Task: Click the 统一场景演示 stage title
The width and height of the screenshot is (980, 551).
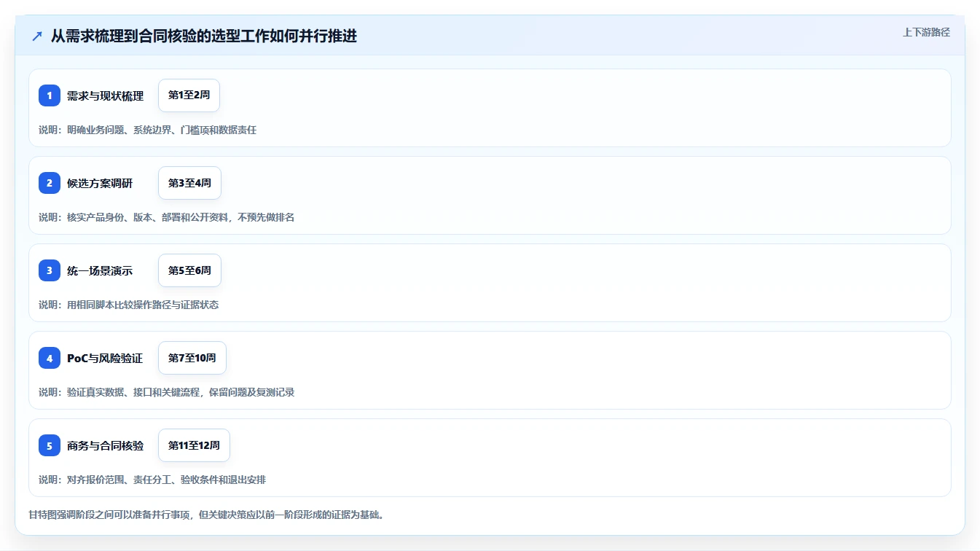Action: tap(100, 270)
